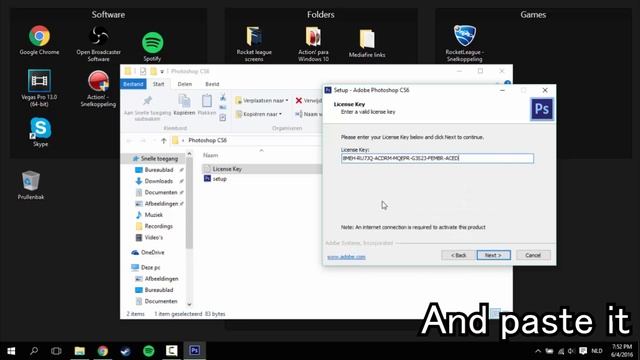Click Kopiëren icon in Explorer ribbon
Screen dimensions: 640x360
coord(184,104)
